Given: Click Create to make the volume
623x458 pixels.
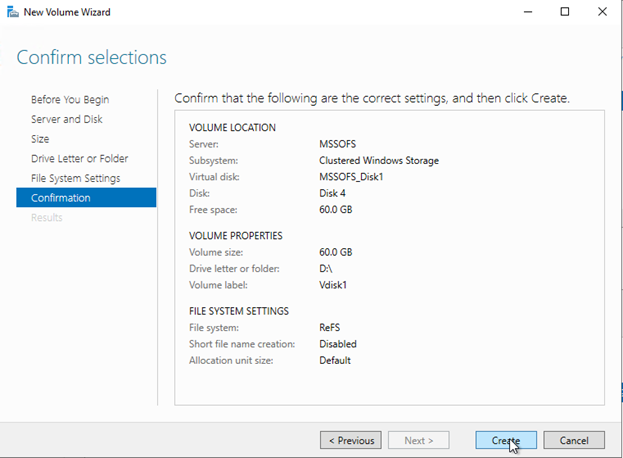Looking at the screenshot, I should coord(506,440).
